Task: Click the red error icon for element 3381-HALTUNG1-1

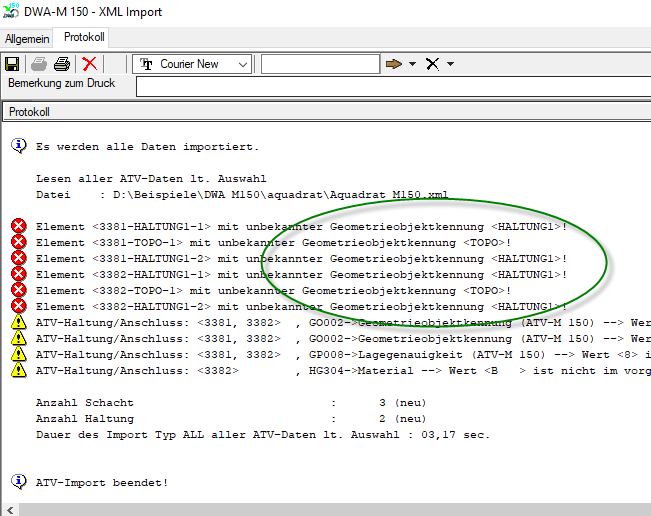Action: pyautogui.click(x=18, y=227)
